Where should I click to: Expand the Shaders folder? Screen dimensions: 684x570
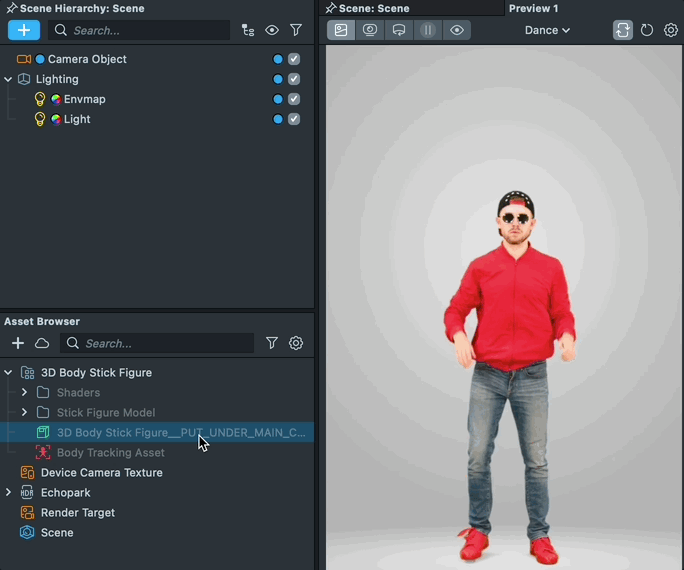tap(25, 392)
